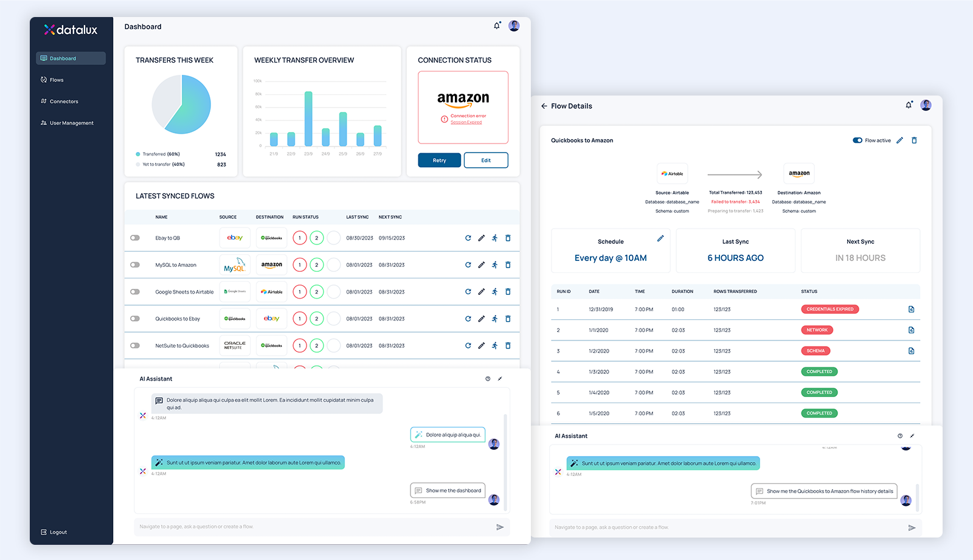Open Connectors in the sidebar
The width and height of the screenshot is (973, 560).
60,102
